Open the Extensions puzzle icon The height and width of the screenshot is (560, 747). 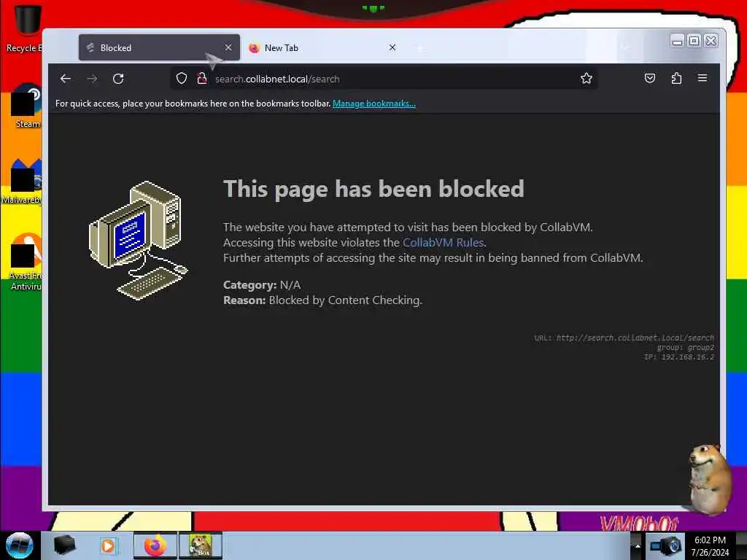[676, 78]
